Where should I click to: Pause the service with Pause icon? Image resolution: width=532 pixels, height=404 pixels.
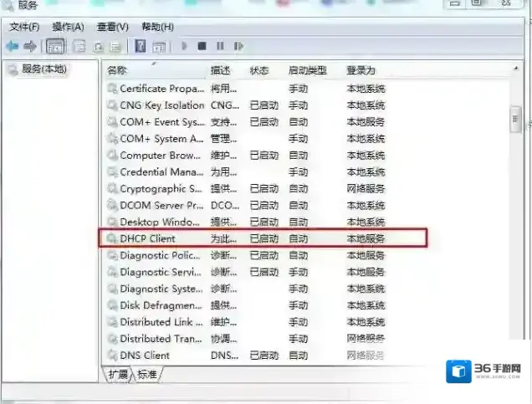[220, 46]
